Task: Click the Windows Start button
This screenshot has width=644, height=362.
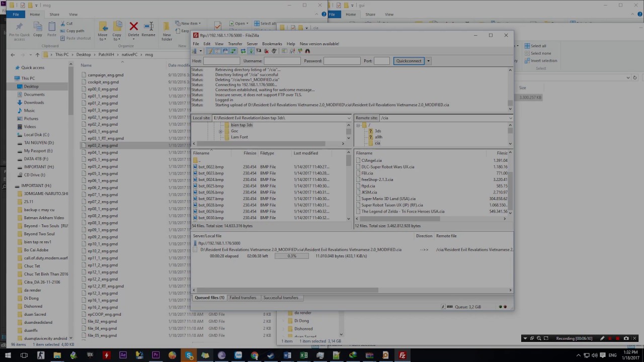Action: (8, 355)
